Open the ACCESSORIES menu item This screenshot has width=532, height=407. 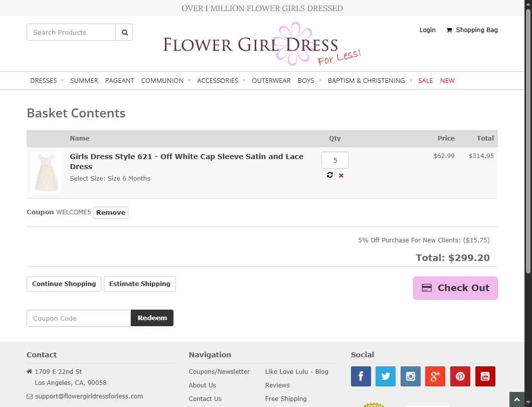(x=218, y=81)
